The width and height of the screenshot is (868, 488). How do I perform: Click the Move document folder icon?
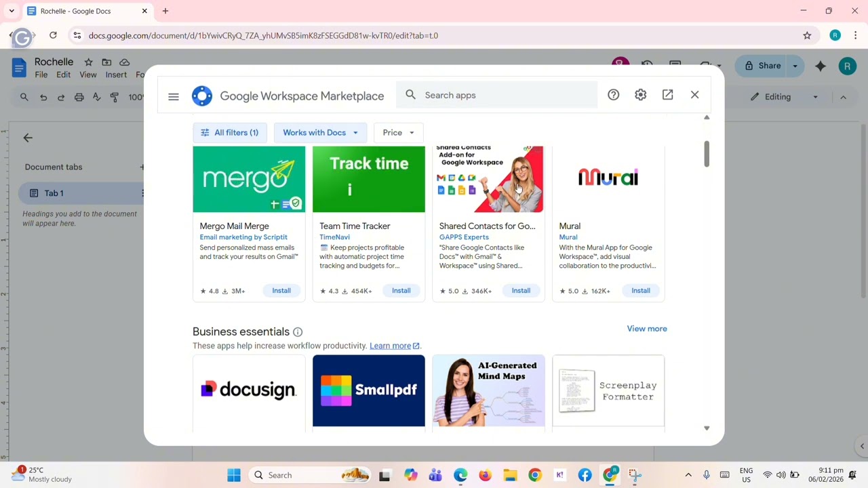pos(106,62)
